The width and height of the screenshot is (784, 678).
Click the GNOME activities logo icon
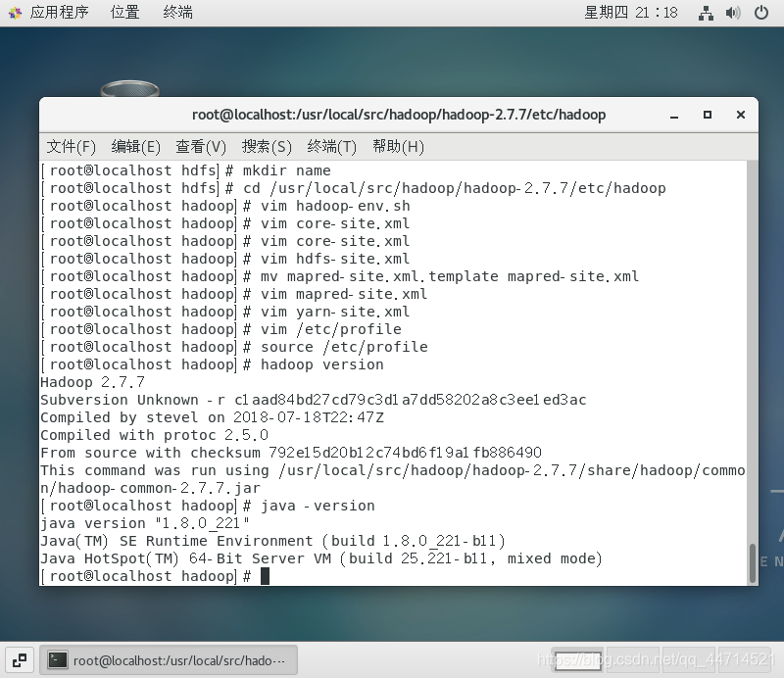[x=15, y=13]
